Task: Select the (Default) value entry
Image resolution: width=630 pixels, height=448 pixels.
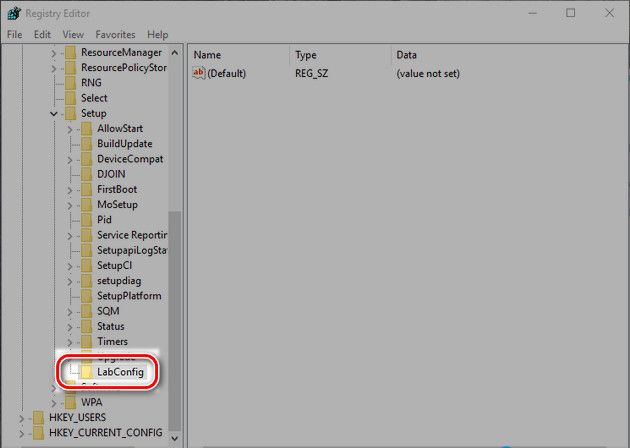Action: coord(227,74)
